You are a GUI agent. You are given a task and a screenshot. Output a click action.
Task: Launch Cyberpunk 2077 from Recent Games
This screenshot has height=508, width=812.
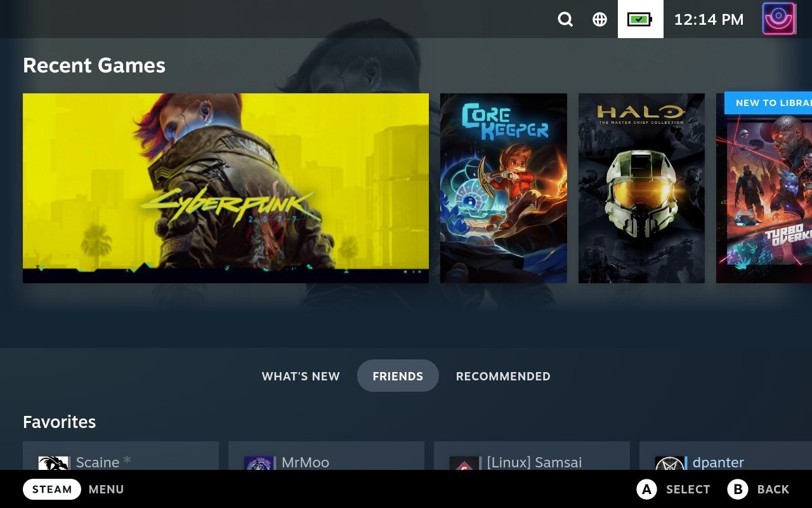tap(226, 188)
